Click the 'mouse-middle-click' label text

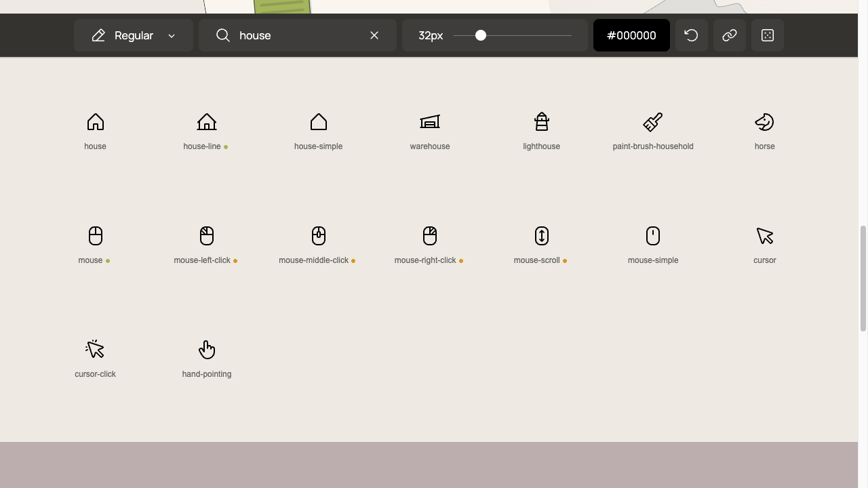[x=314, y=260]
